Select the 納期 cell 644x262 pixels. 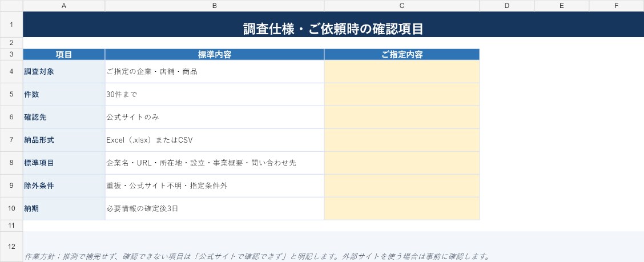64,208
